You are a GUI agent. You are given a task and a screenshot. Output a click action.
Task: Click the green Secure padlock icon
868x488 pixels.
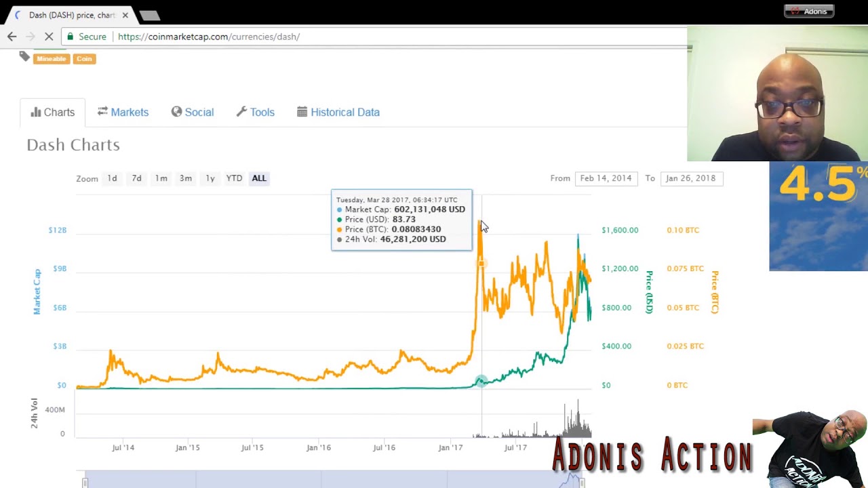click(x=70, y=37)
